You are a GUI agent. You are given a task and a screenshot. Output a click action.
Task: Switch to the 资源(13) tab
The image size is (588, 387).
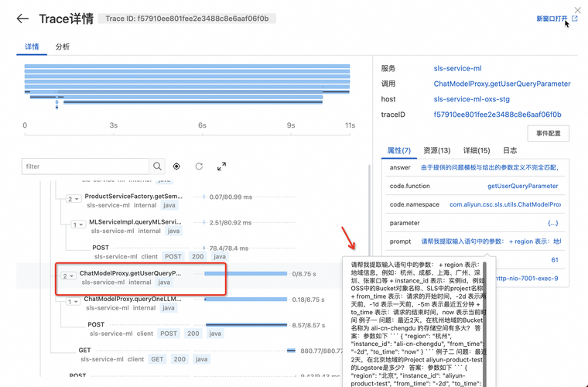tap(437, 150)
